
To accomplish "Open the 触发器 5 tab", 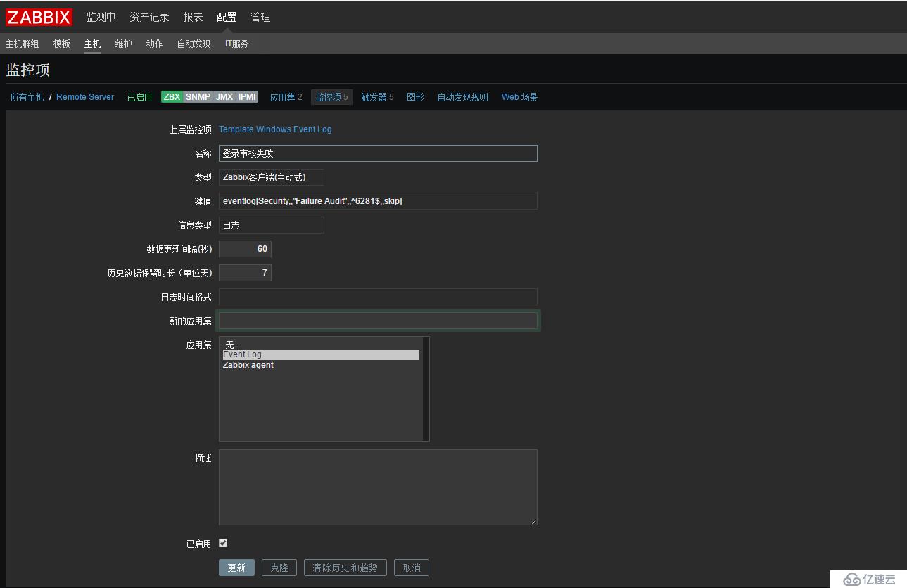I will click(x=377, y=97).
